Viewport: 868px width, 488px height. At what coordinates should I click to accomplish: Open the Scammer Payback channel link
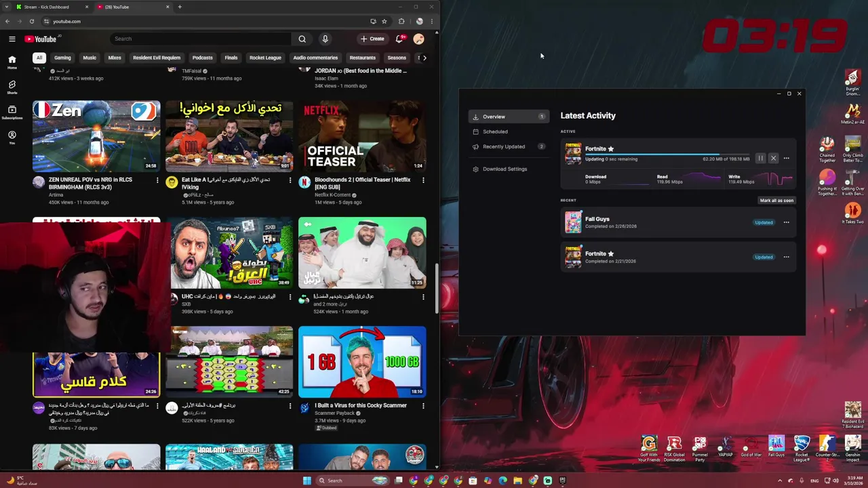(x=334, y=413)
